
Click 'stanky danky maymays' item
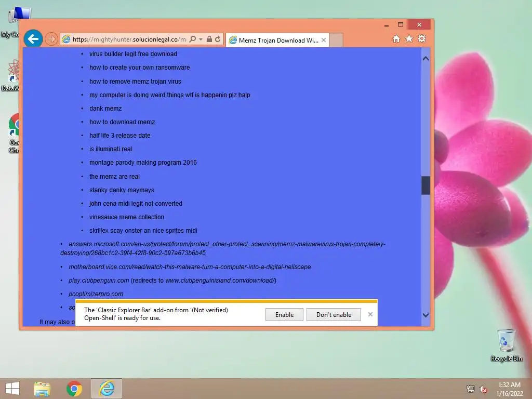[122, 190]
